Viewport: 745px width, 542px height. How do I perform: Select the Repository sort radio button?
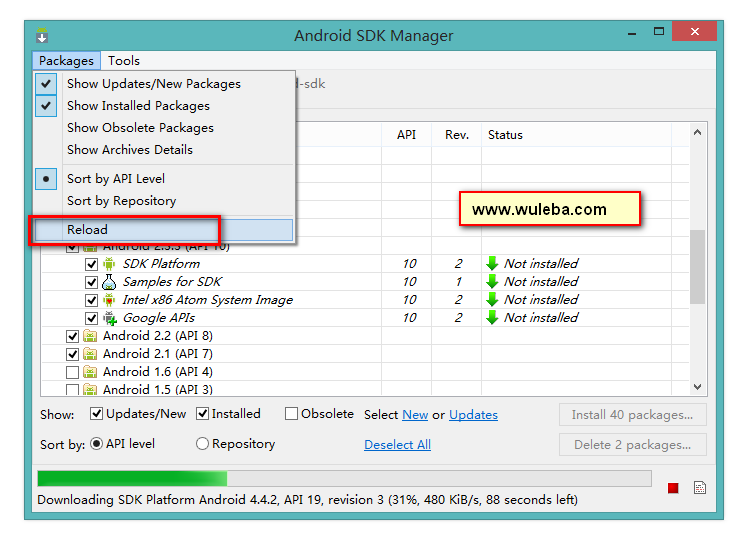[202, 444]
